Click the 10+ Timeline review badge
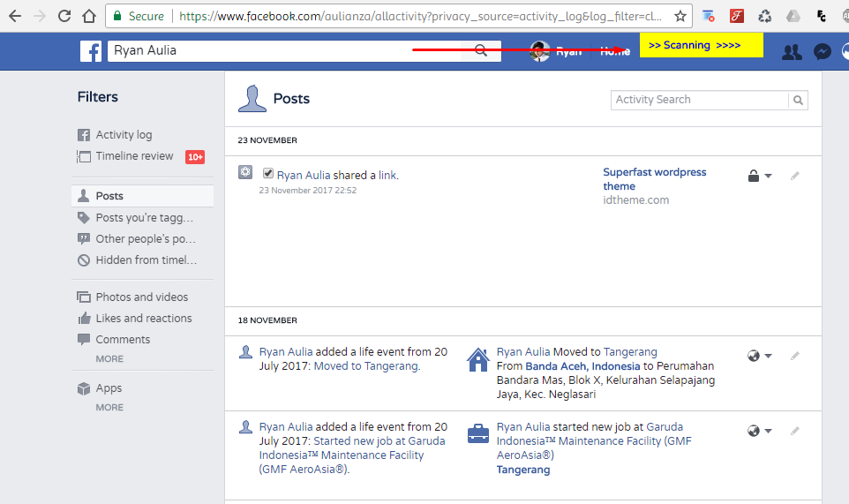The image size is (849, 504). coord(195,157)
